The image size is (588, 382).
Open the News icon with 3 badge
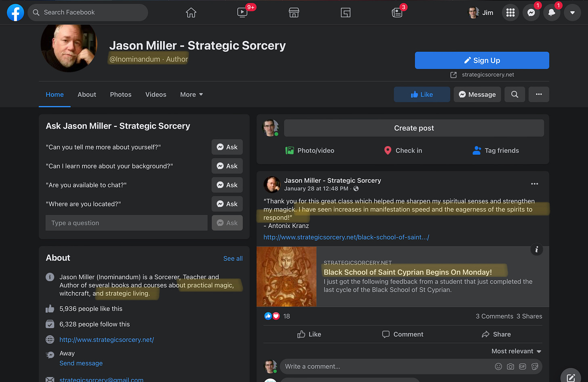click(x=397, y=13)
